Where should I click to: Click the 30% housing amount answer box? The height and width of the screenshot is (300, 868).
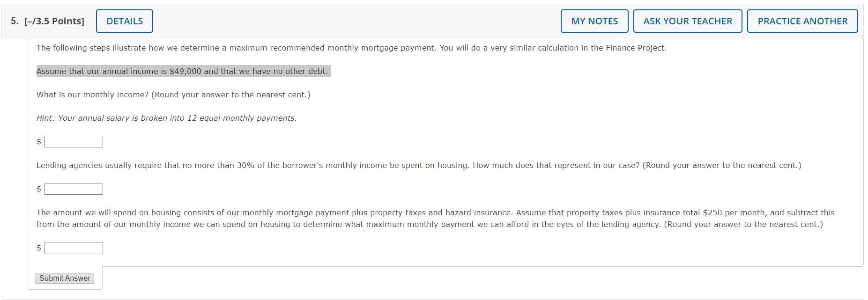(x=73, y=189)
